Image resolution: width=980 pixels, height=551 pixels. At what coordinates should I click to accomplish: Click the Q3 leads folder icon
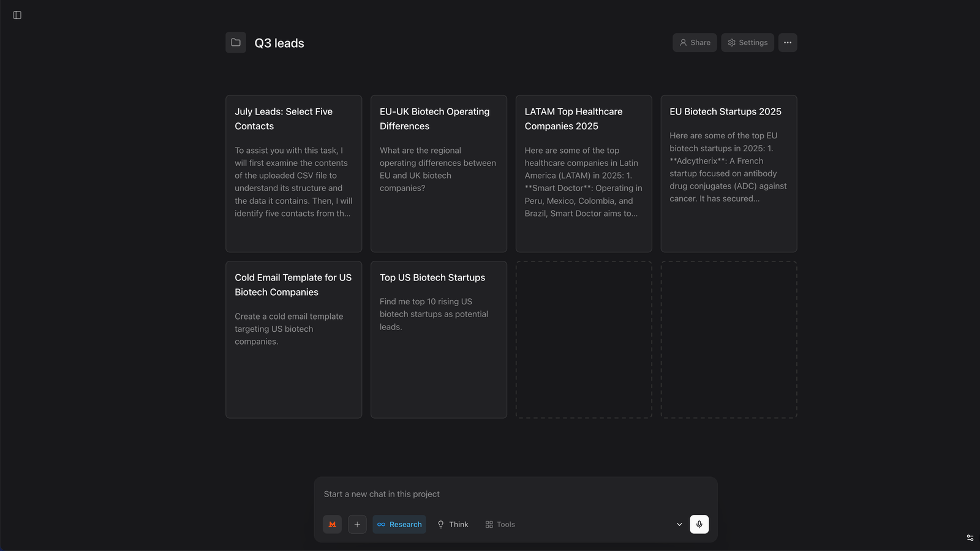236,42
